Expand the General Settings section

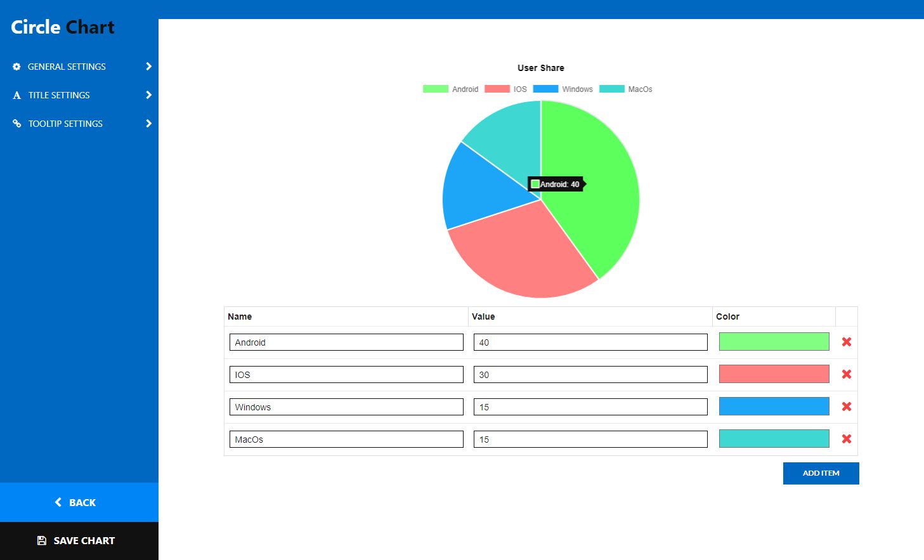coord(148,66)
